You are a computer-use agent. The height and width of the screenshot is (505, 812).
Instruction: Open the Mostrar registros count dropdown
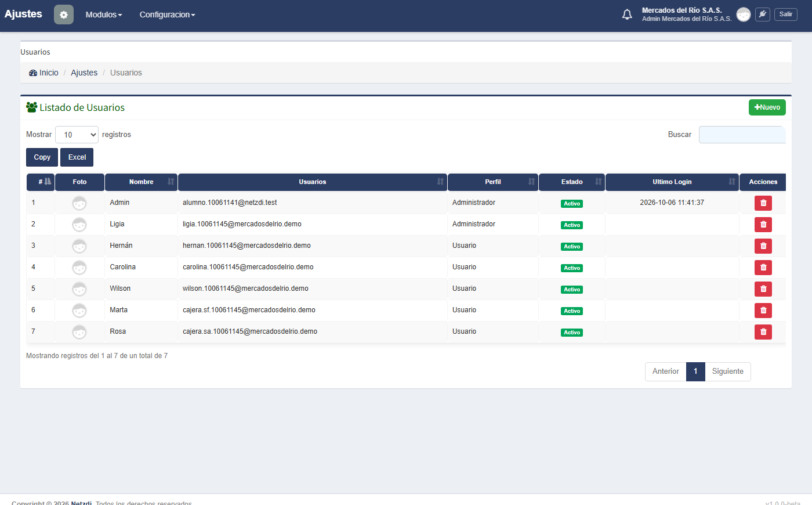(x=77, y=135)
